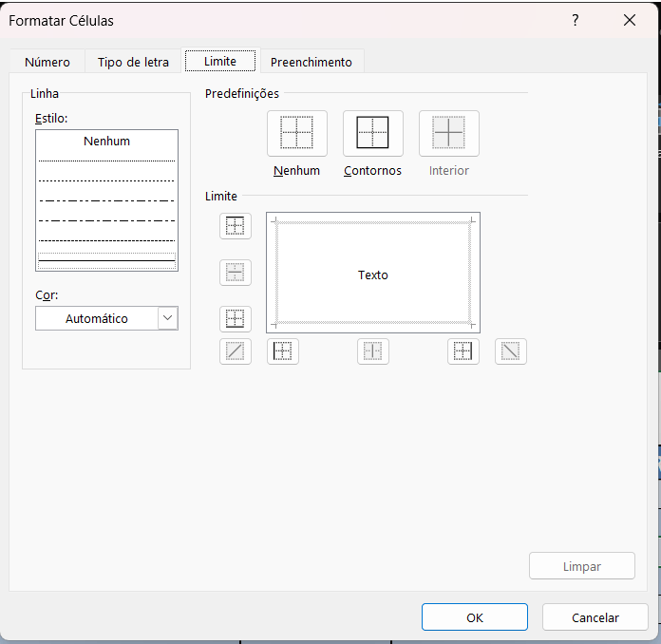Select the dense dashed line style above the solid line

tap(106, 241)
